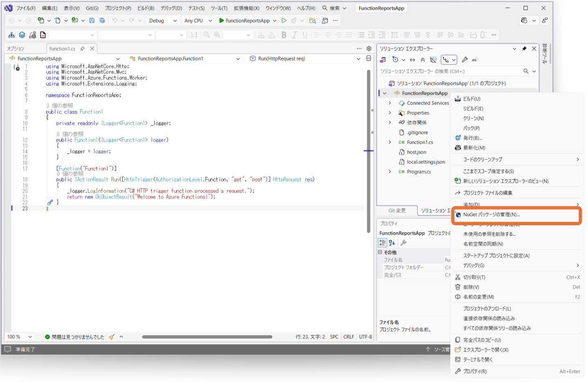The height and width of the screenshot is (382, 588).
Task: Open the 100% editor zoom control
Action: pos(19,337)
